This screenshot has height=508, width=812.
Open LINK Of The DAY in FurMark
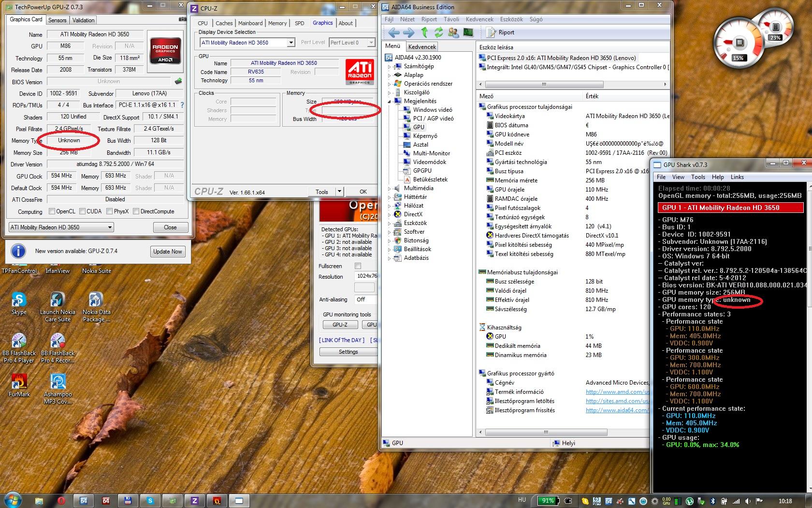click(x=342, y=340)
